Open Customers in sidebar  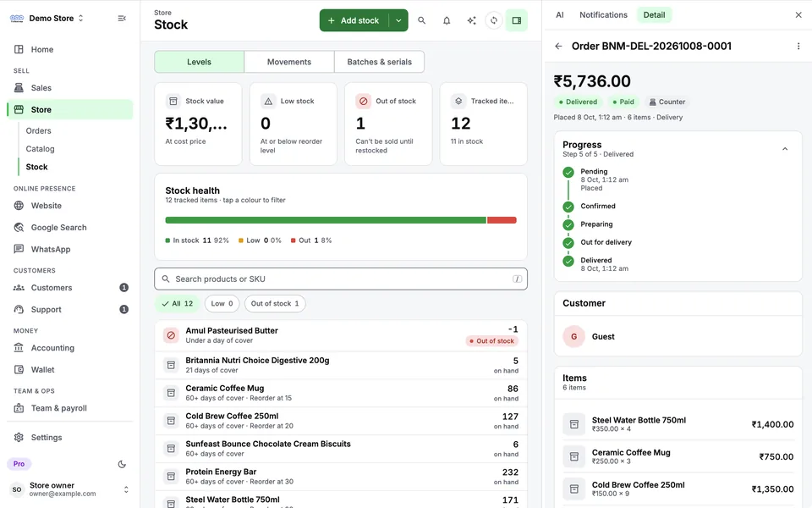pos(70,287)
